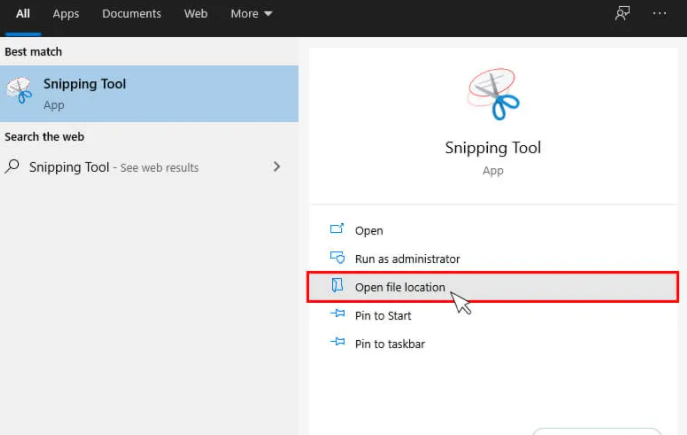Switch to the Documents tab

coord(131,14)
